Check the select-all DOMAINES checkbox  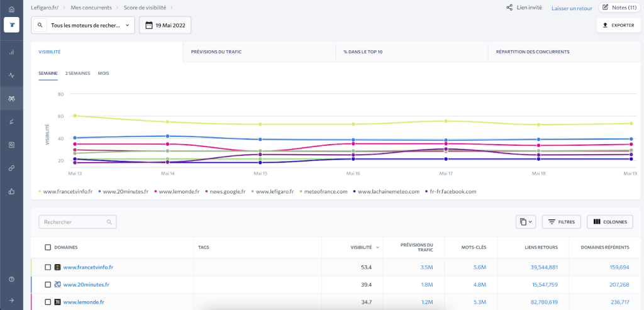coord(48,247)
